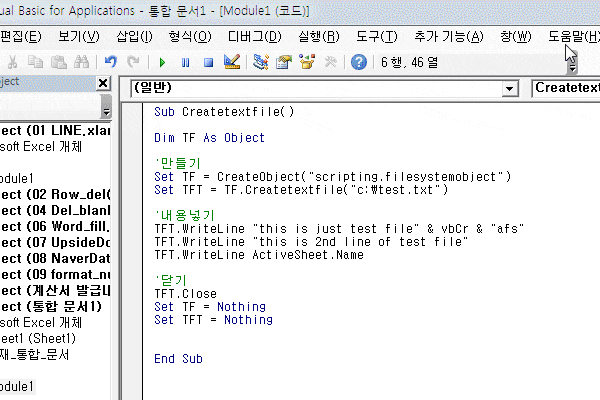The height and width of the screenshot is (400, 600).
Task: Click the 'Dim TF As Object' line
Action: [209, 138]
